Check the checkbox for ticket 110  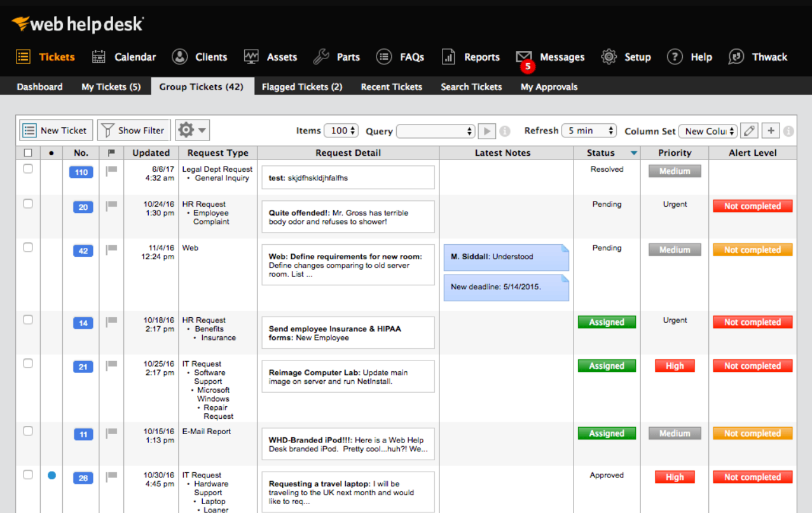tap(27, 169)
